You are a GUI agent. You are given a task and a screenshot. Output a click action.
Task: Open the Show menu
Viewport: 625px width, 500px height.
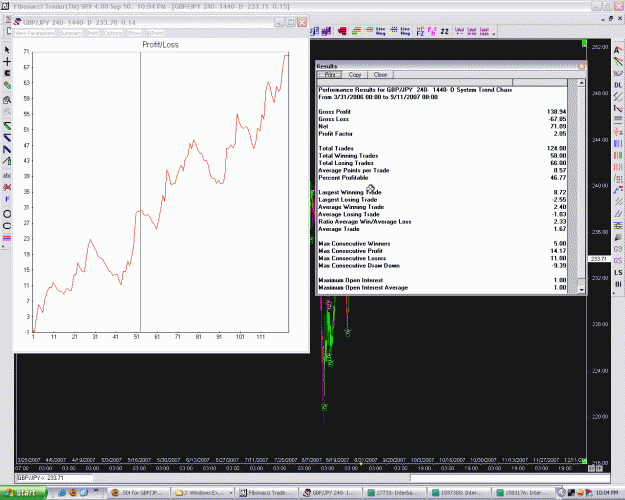[135, 33]
